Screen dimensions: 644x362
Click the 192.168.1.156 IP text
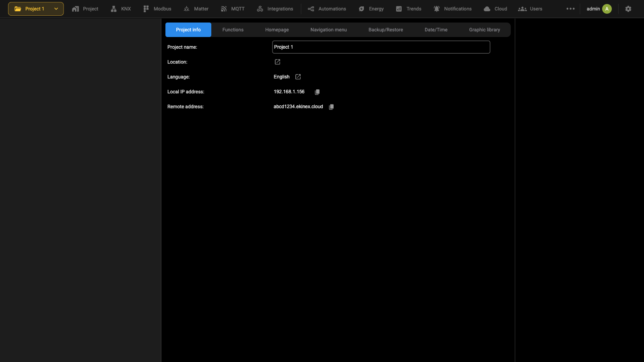coord(289,92)
